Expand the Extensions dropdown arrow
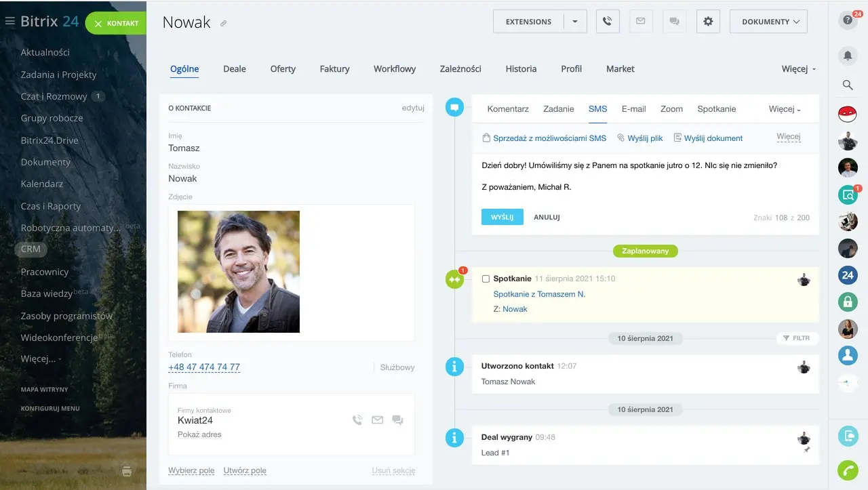The height and width of the screenshot is (490, 868). click(x=575, y=22)
